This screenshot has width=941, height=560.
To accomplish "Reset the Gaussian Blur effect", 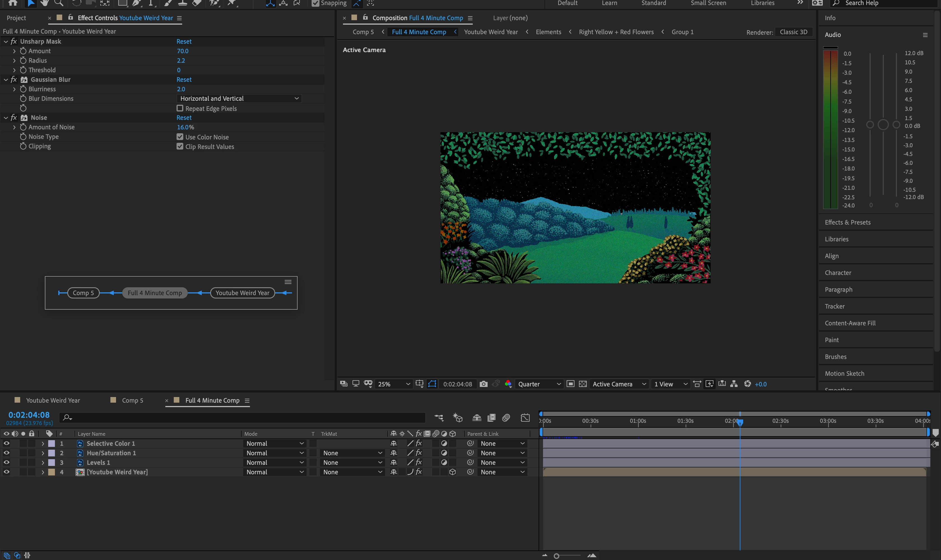I will click(x=184, y=80).
